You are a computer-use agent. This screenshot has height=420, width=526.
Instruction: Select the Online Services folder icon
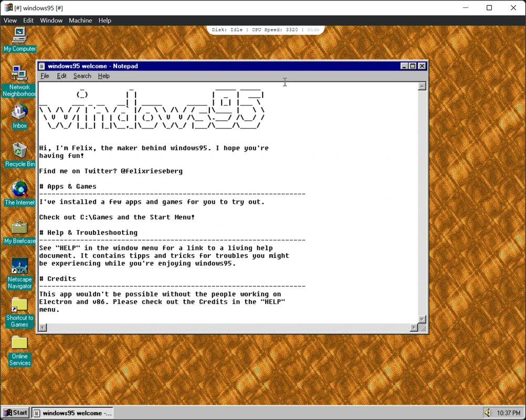[19, 343]
